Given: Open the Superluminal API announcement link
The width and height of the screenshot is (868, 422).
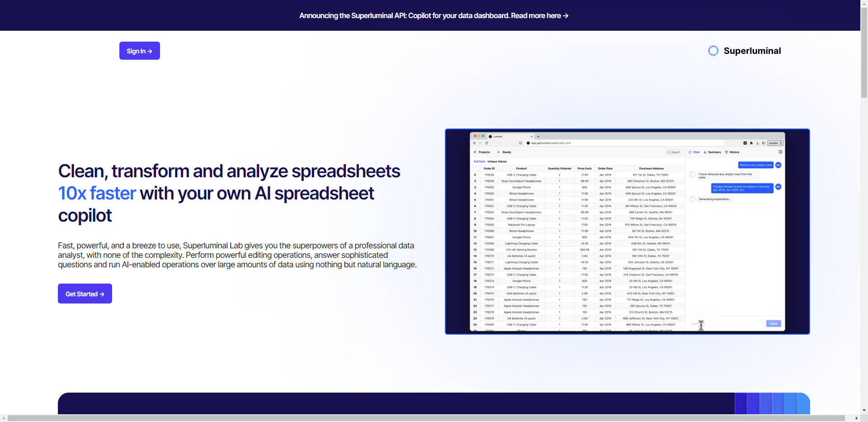Looking at the screenshot, I should (x=434, y=15).
